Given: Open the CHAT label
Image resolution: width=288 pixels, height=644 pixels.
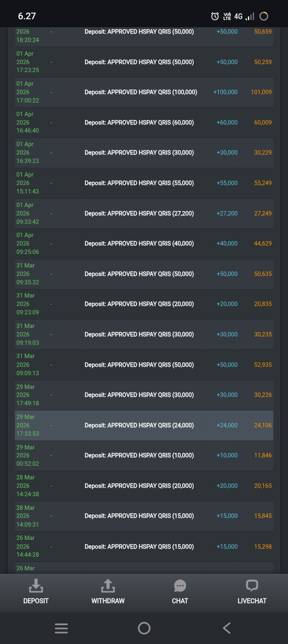Looking at the screenshot, I should 180,601.
